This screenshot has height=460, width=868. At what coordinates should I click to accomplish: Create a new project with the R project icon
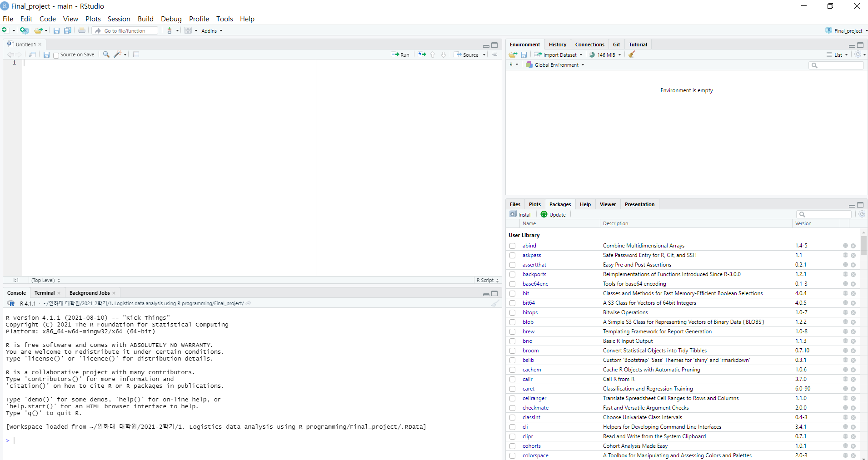(24, 30)
